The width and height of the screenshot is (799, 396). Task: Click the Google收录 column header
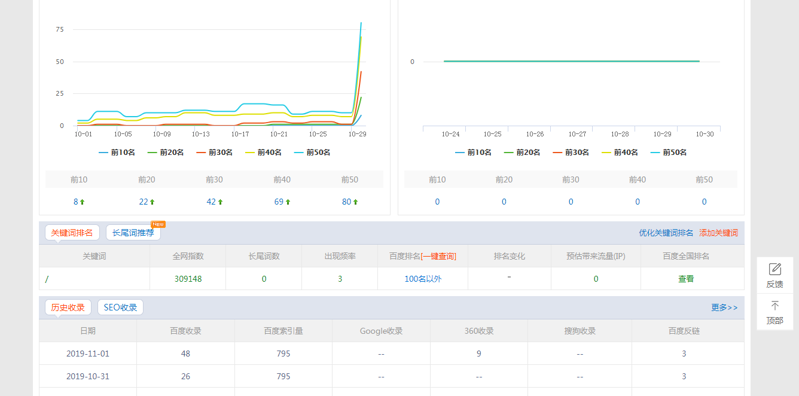[381, 331]
